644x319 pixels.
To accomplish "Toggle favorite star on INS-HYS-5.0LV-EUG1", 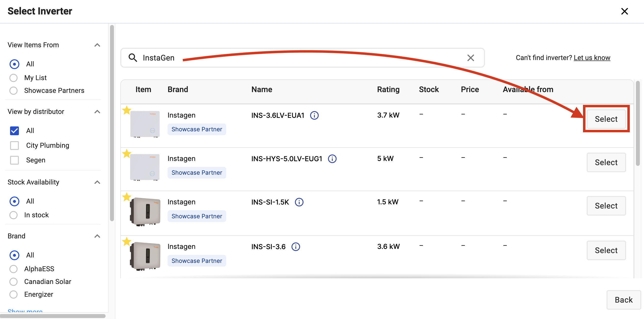I will pyautogui.click(x=126, y=154).
